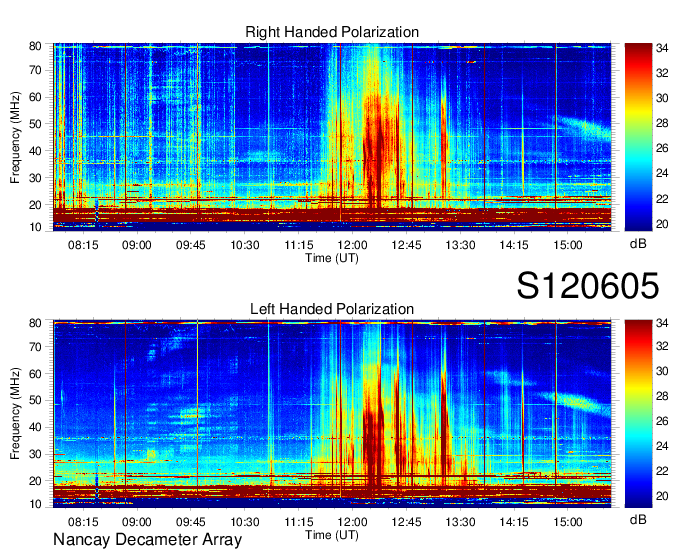Click 09:00 time tick on Right Handed plot
The height and width of the screenshot is (552, 680).
pyautogui.click(x=137, y=245)
